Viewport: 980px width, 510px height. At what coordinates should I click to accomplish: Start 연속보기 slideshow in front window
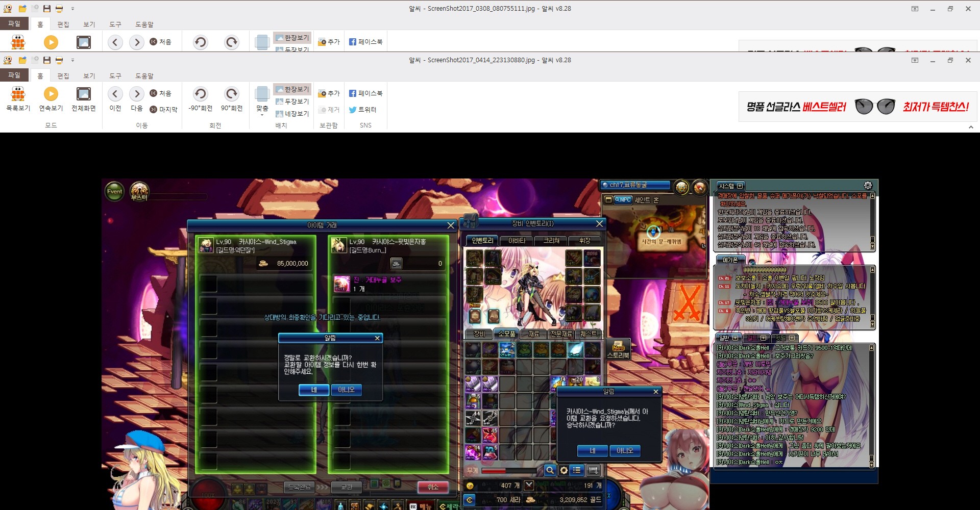coord(51,99)
